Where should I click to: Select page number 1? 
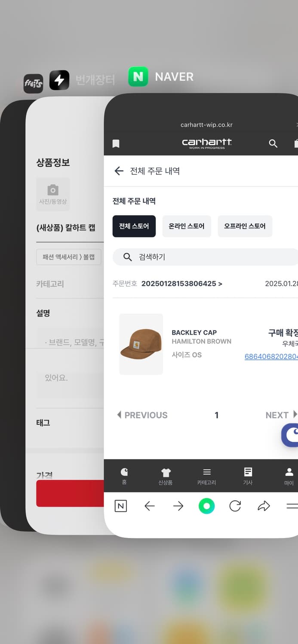pyautogui.click(x=217, y=415)
